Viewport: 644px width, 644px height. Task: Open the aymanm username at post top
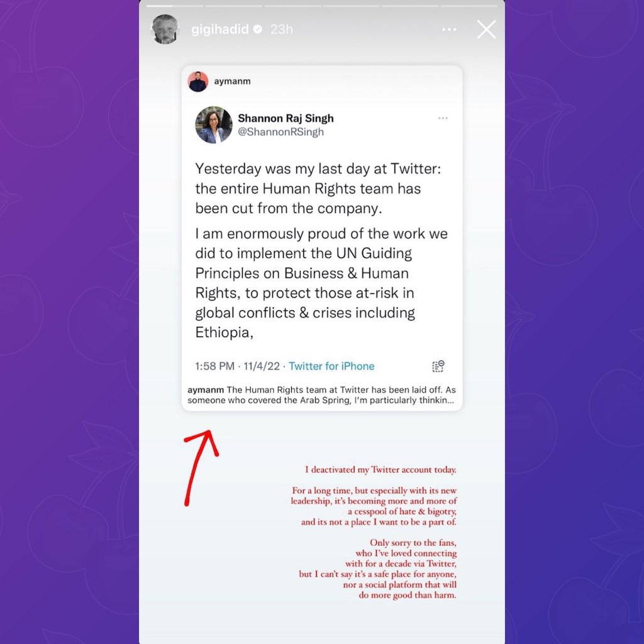click(x=232, y=81)
